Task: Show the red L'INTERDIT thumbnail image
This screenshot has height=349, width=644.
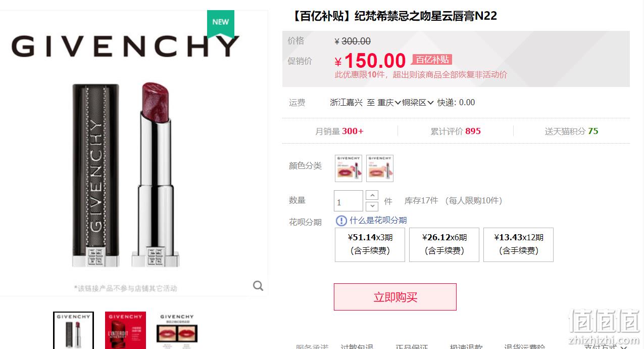Action: 125,330
